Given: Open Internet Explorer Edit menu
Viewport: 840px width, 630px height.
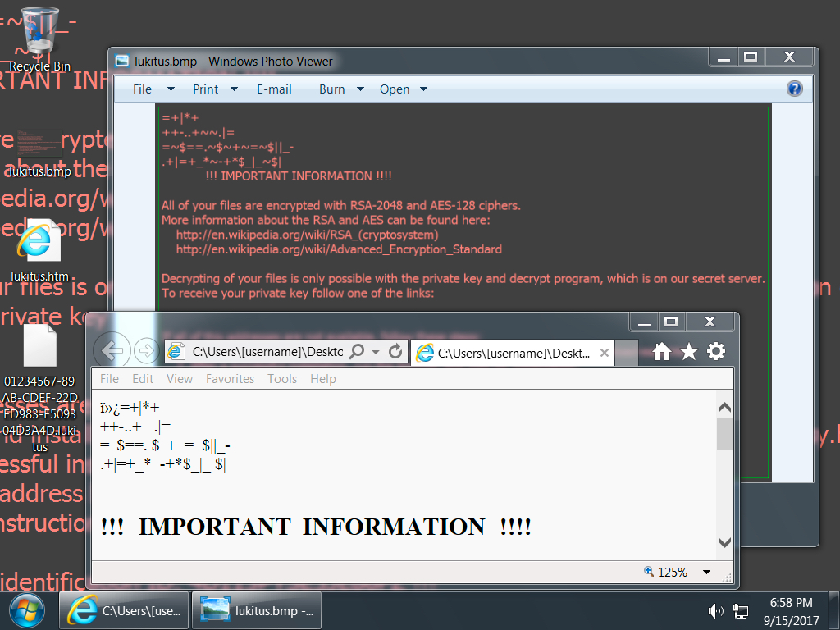Looking at the screenshot, I should click(143, 379).
